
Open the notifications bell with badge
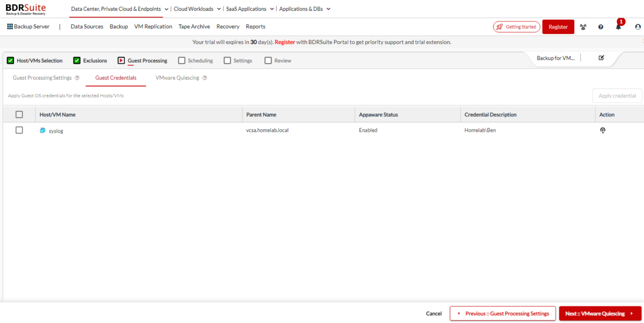pyautogui.click(x=618, y=26)
